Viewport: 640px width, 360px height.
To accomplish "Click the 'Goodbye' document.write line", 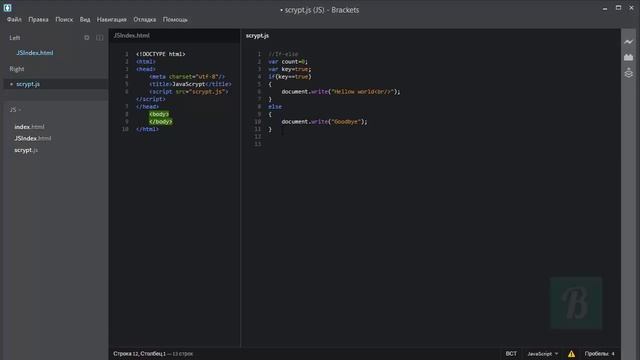I will [324, 122].
